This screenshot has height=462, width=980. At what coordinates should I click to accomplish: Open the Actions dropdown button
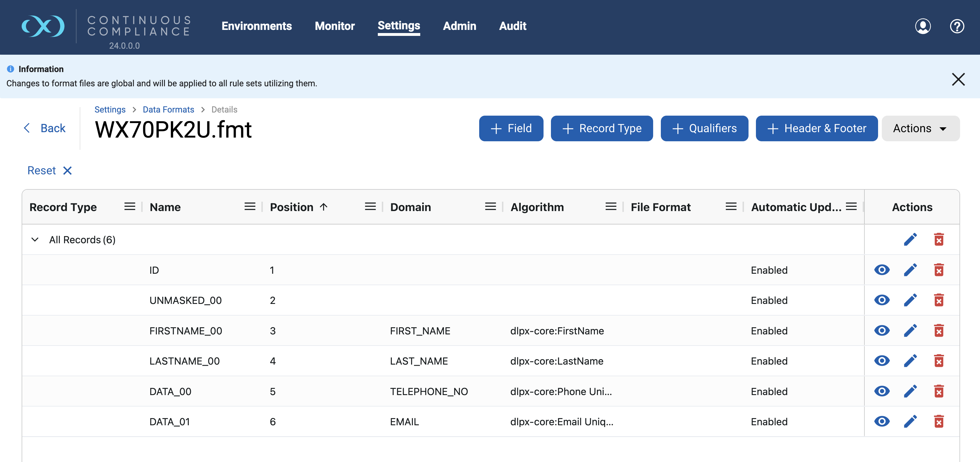coord(920,128)
